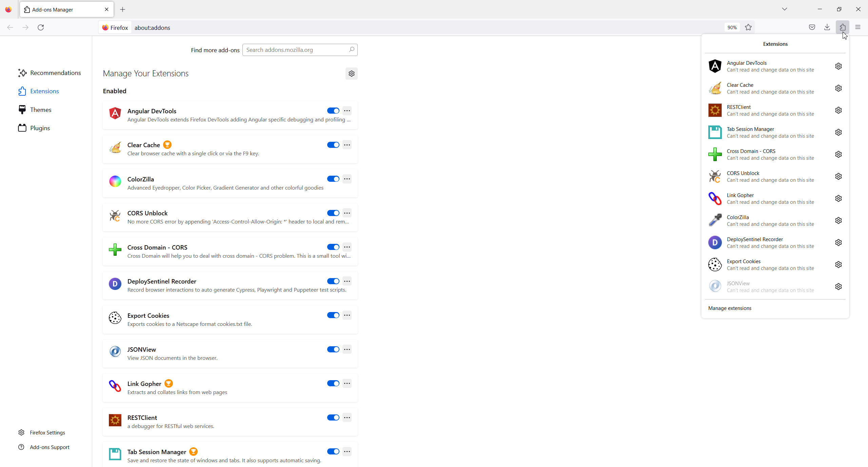
Task: Click the Extensions puzzle icon in toolbar
Action: [x=843, y=27]
